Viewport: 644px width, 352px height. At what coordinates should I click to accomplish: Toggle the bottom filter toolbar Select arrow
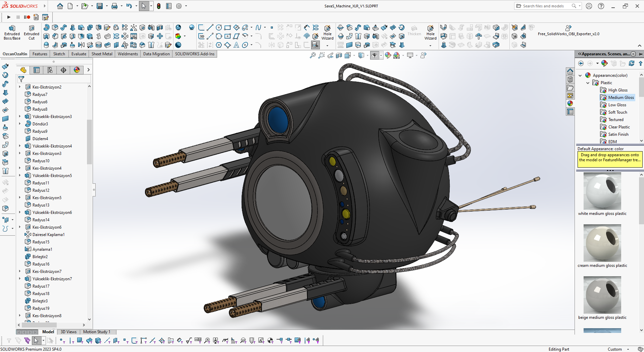36,341
